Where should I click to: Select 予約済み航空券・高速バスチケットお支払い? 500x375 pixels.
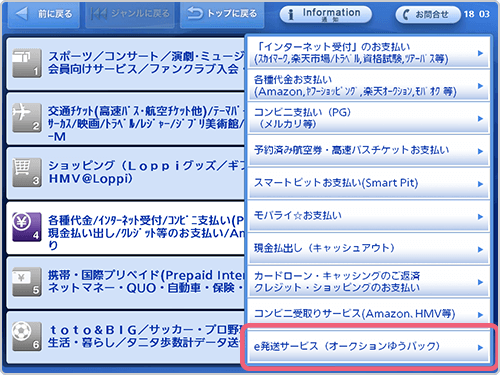click(369, 150)
